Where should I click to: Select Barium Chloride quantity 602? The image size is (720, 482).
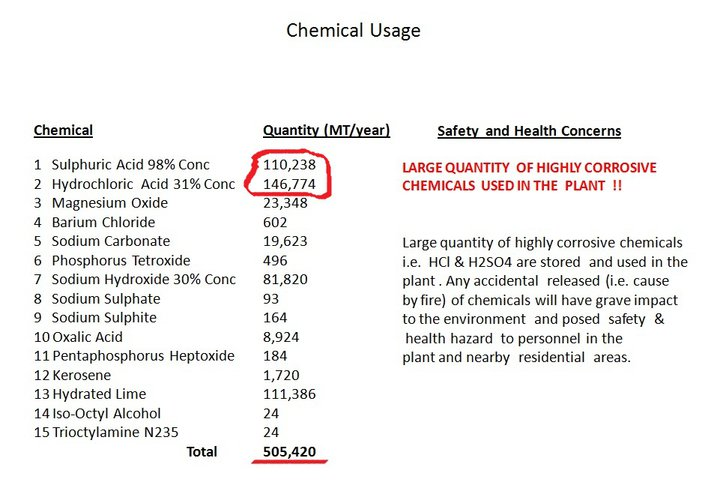275,222
